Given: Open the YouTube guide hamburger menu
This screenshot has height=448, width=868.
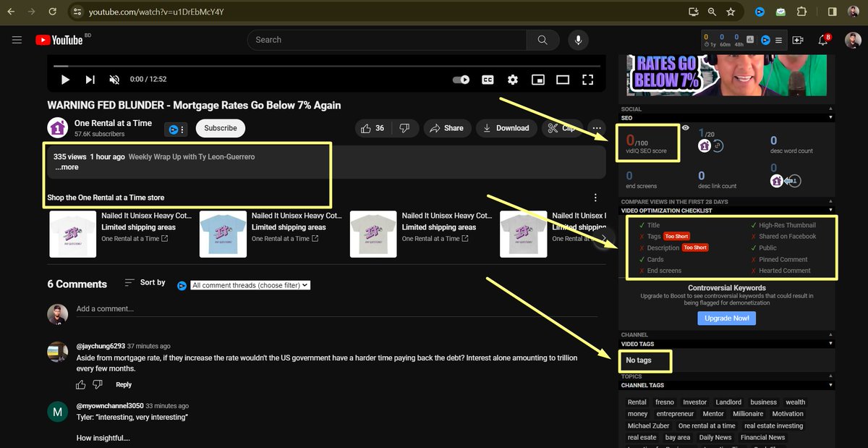Looking at the screenshot, I should (x=17, y=40).
